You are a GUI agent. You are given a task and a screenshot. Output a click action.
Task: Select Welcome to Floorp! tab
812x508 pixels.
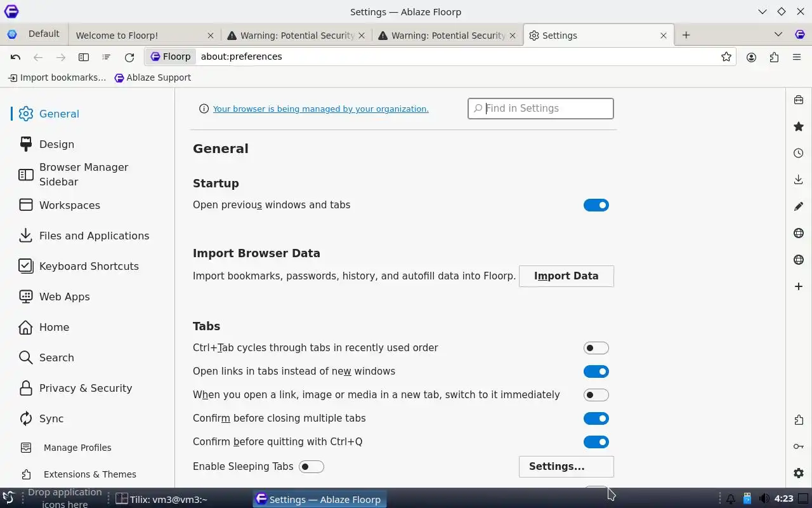[145, 35]
